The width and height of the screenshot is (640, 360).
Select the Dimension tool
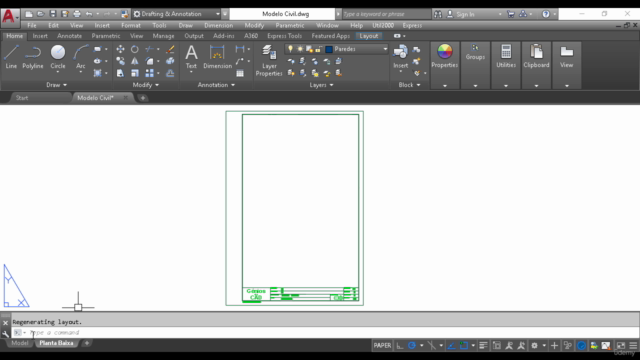click(217, 57)
